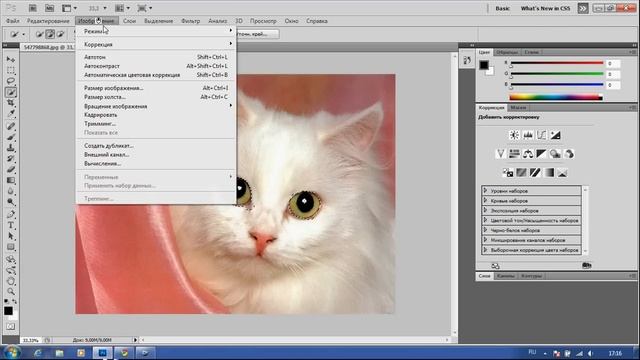Viewport: 640px width, 360px height.
Task: Select the Eraser tool
Action: tap(11, 169)
